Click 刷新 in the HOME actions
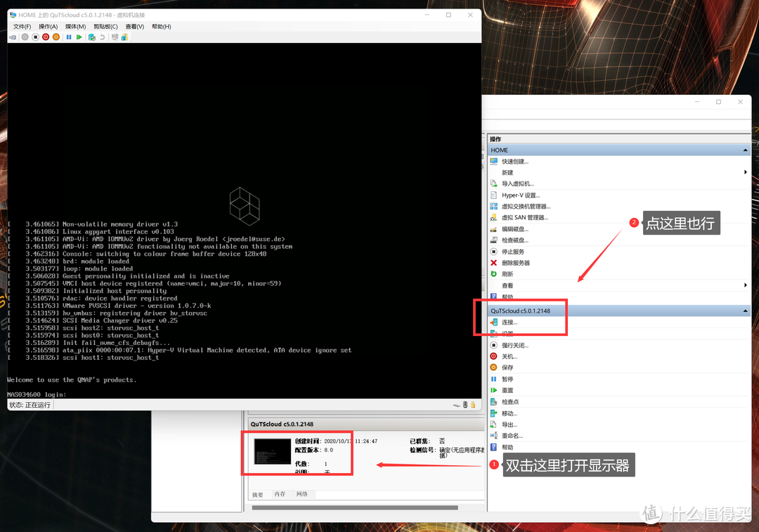Image resolution: width=759 pixels, height=532 pixels. click(x=507, y=274)
